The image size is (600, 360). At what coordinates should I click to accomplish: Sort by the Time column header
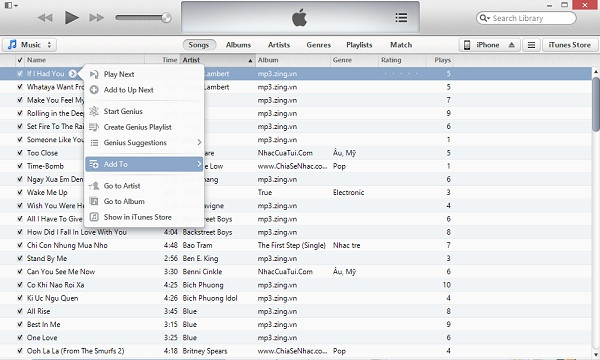(x=170, y=60)
